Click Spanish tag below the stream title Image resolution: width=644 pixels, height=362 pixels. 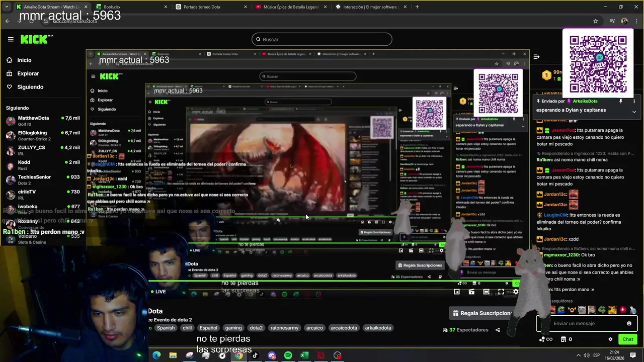(x=166, y=328)
